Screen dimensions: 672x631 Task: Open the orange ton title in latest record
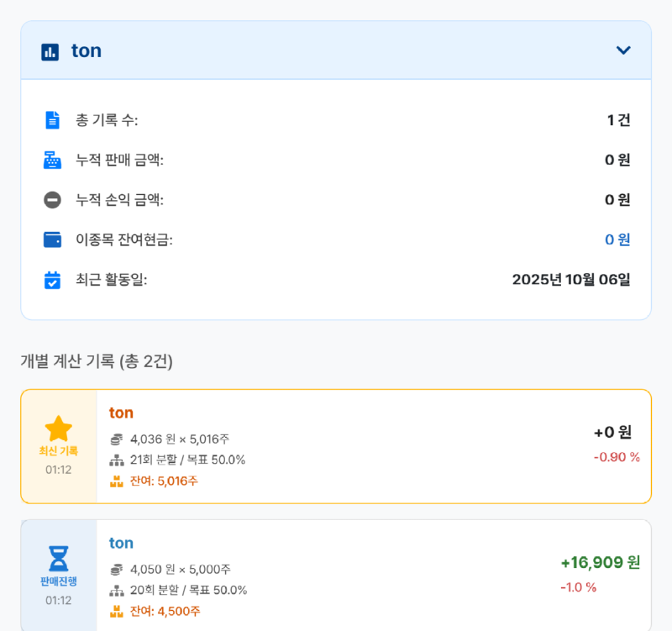121,413
